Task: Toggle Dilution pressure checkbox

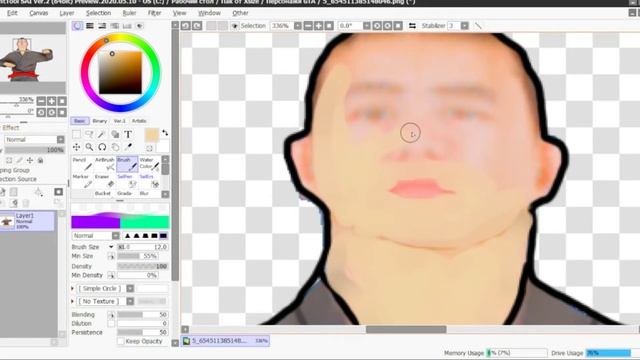Action: (111, 323)
